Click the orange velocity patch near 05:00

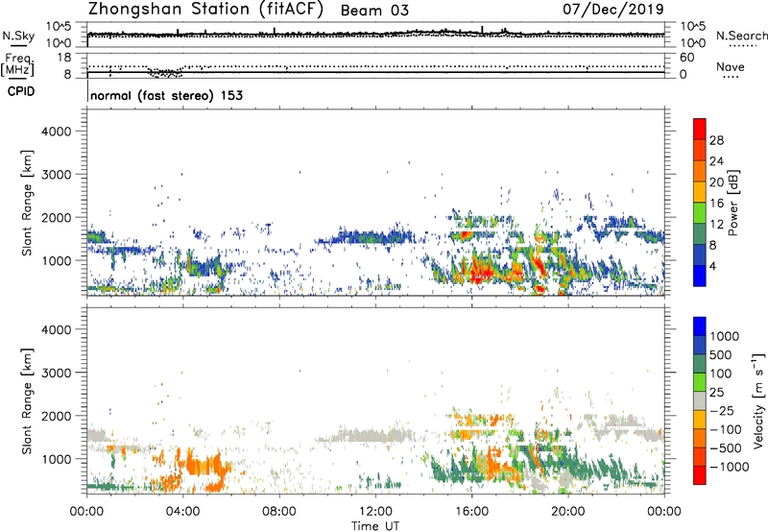(205, 466)
